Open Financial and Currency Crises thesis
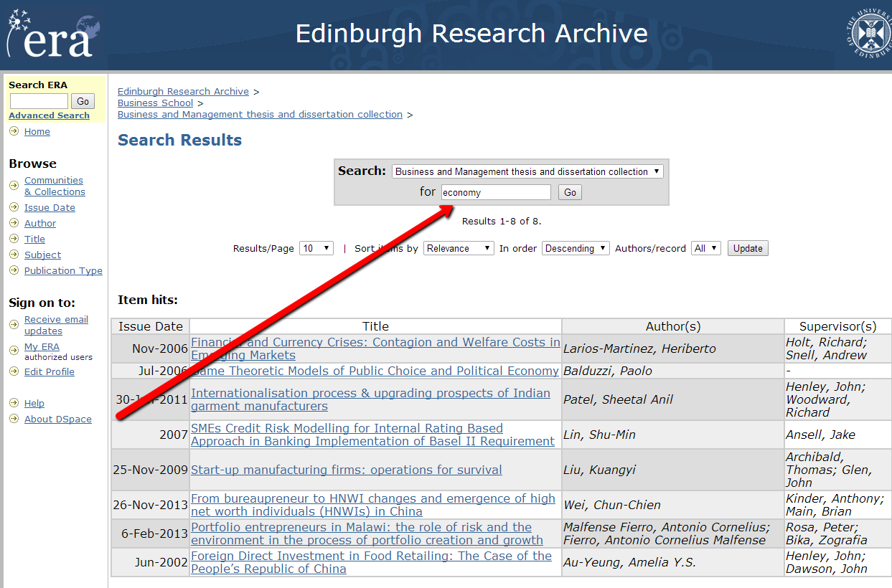 coord(375,348)
